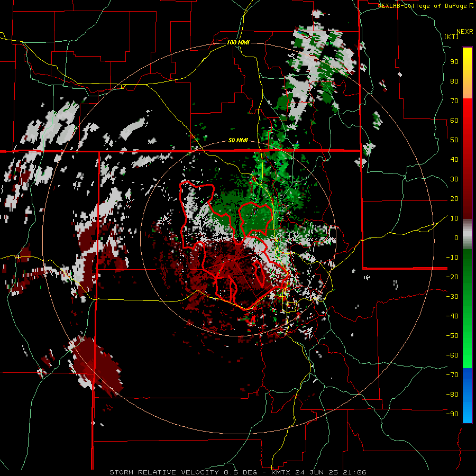Select the "0" value on the velocity scale

pos(456,237)
